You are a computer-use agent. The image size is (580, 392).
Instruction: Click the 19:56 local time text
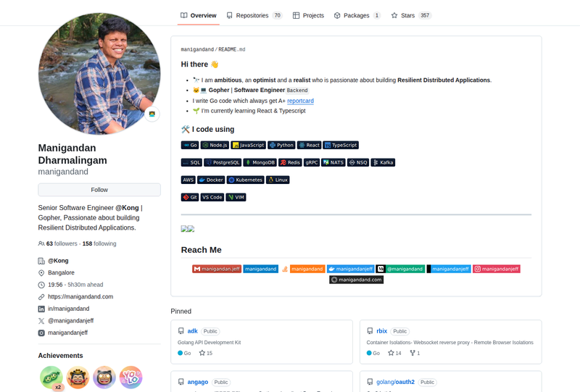click(x=55, y=285)
